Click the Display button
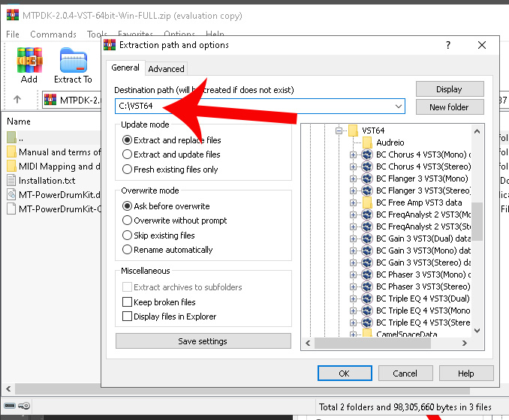Screen dimensions: 509x420 [x=450, y=89]
